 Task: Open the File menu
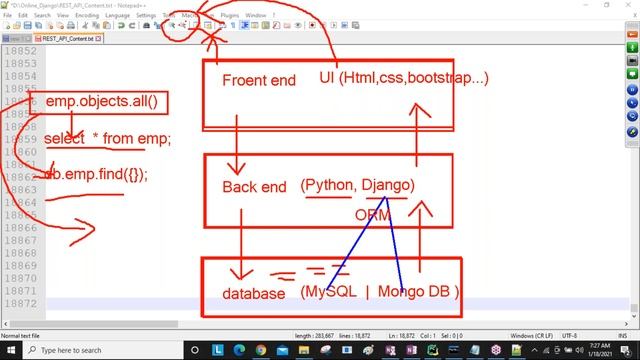pyautogui.click(x=7, y=15)
